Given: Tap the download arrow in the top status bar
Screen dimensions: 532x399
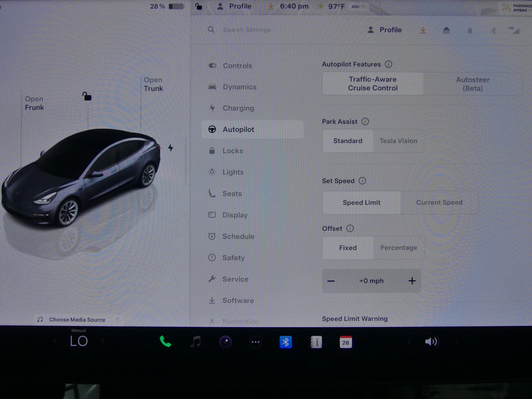Looking at the screenshot, I should pyautogui.click(x=271, y=6).
